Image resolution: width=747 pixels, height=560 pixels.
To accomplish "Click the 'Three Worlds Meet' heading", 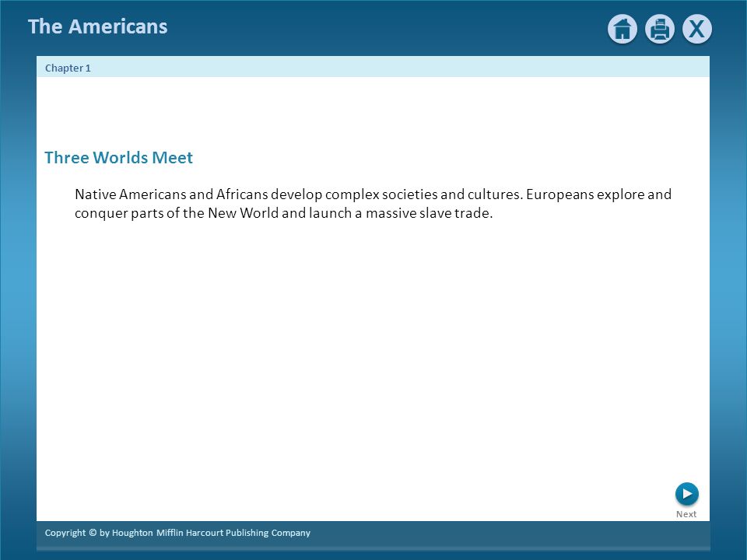I will [x=118, y=158].
